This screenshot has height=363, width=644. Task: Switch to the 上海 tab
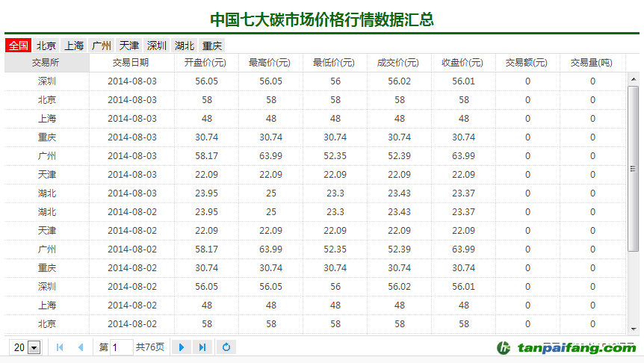(x=74, y=46)
